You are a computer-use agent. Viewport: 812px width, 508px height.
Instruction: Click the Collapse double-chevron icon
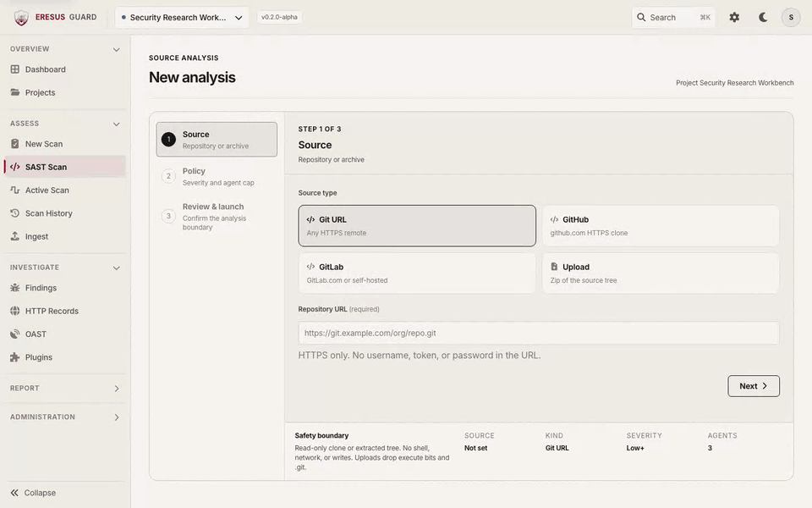pos(14,493)
